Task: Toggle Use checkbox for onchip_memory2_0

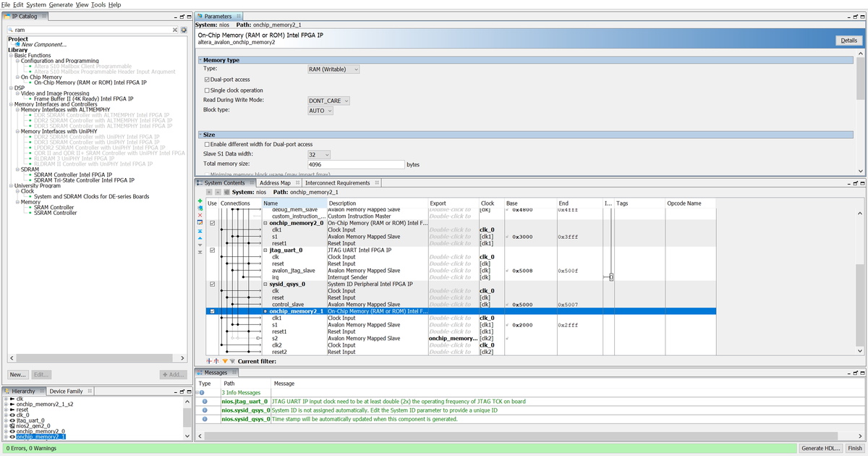Action: [212, 223]
